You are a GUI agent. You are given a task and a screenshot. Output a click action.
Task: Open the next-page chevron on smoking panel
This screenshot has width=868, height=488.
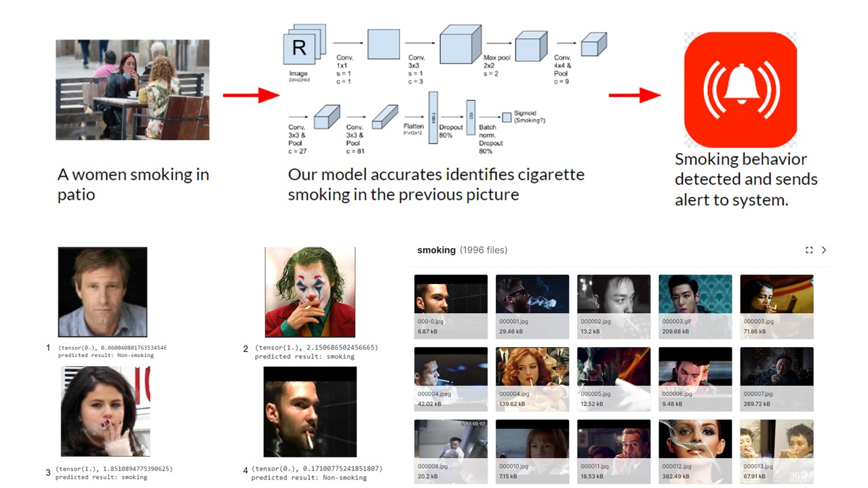[x=824, y=250]
